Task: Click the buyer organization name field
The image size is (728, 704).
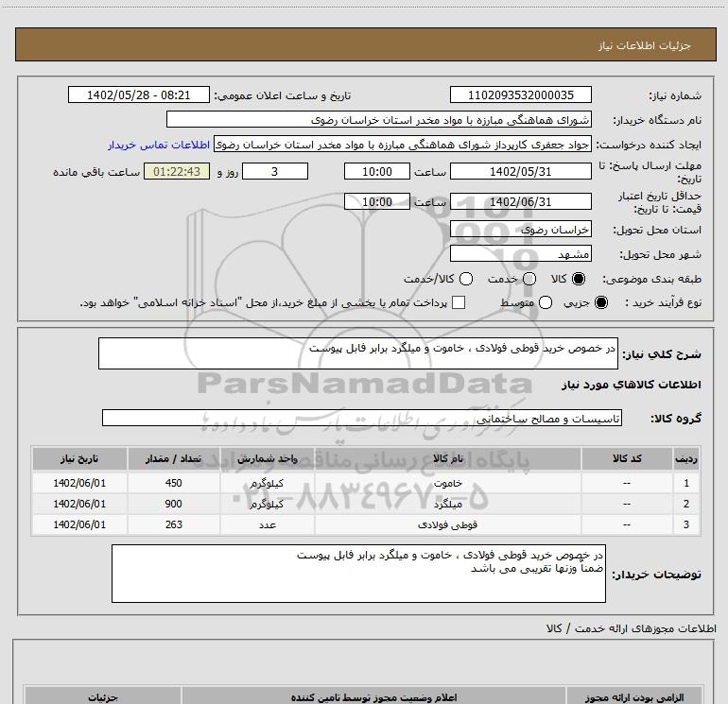Action: coord(379,120)
